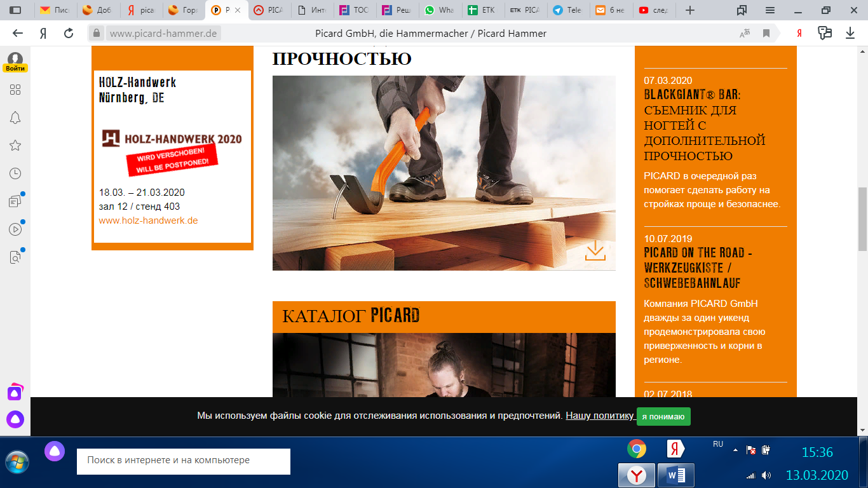Open history clock in sidebar

pos(15,173)
